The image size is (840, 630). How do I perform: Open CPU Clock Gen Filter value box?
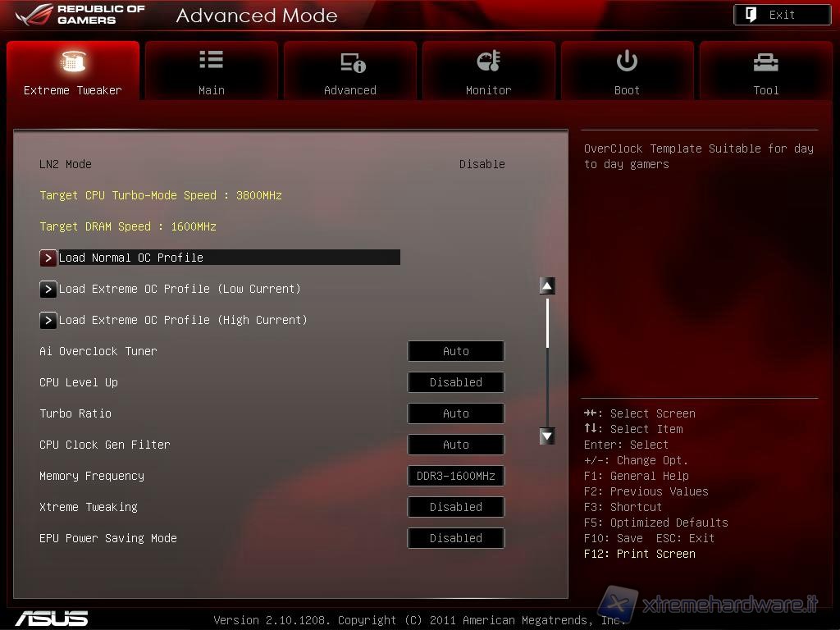[456, 445]
